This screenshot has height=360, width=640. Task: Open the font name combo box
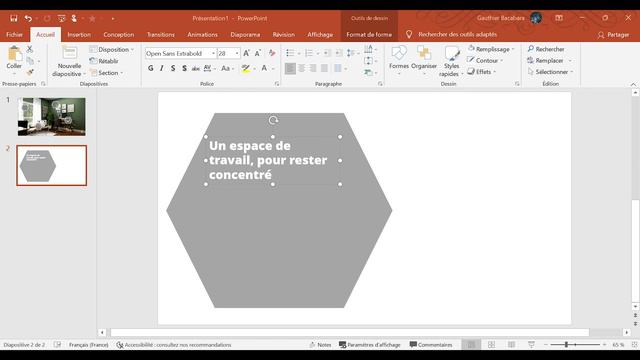[180, 53]
